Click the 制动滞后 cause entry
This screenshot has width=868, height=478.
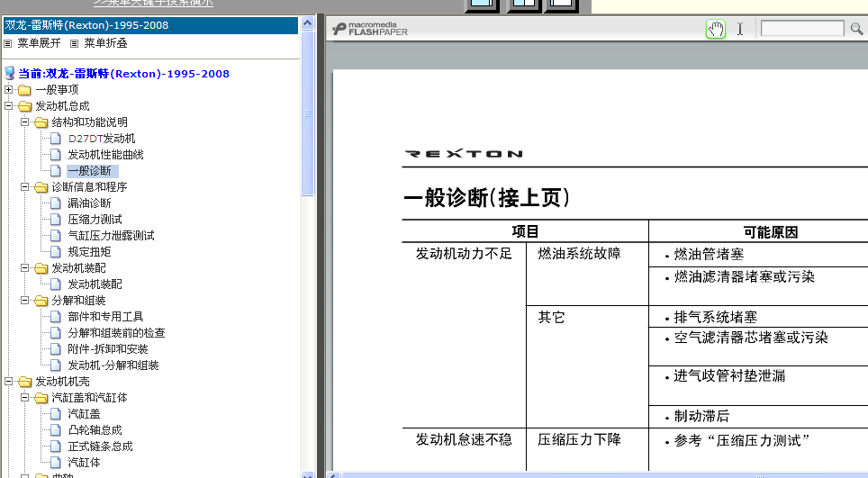pos(701,417)
